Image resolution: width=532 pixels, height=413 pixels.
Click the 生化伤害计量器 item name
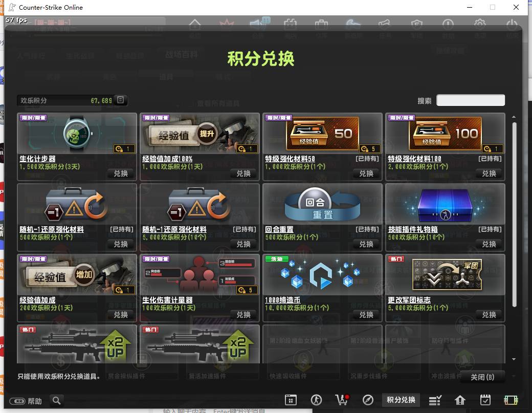(167, 300)
